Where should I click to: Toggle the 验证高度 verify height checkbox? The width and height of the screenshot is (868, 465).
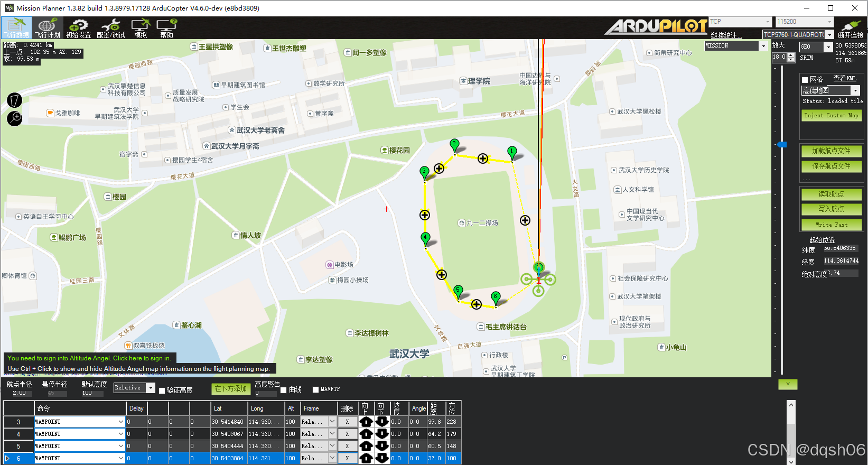162,390
